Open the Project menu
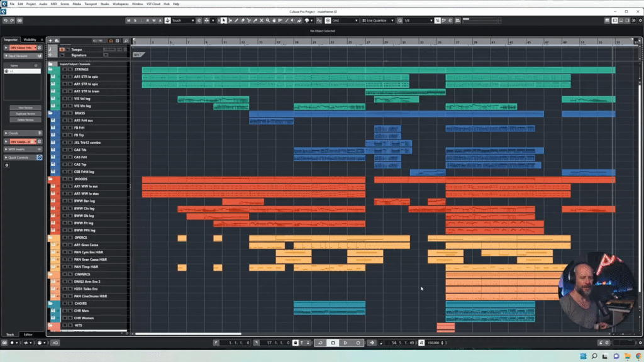Screen dimensions: 644x362 tap(31, 4)
